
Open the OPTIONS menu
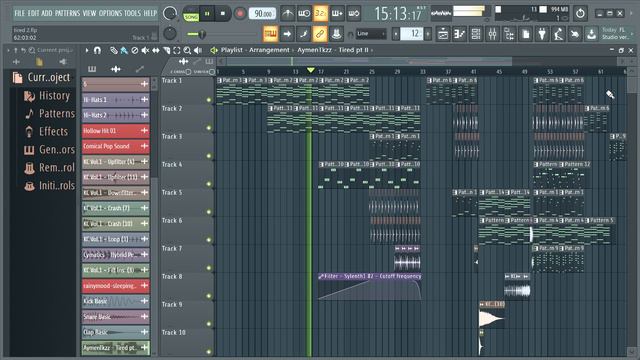point(110,13)
